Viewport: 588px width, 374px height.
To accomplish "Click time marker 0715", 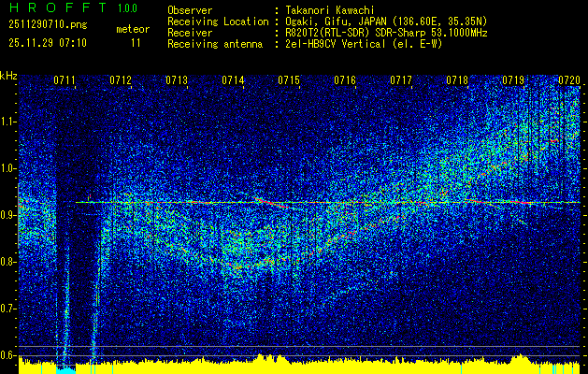I will 289,80.
